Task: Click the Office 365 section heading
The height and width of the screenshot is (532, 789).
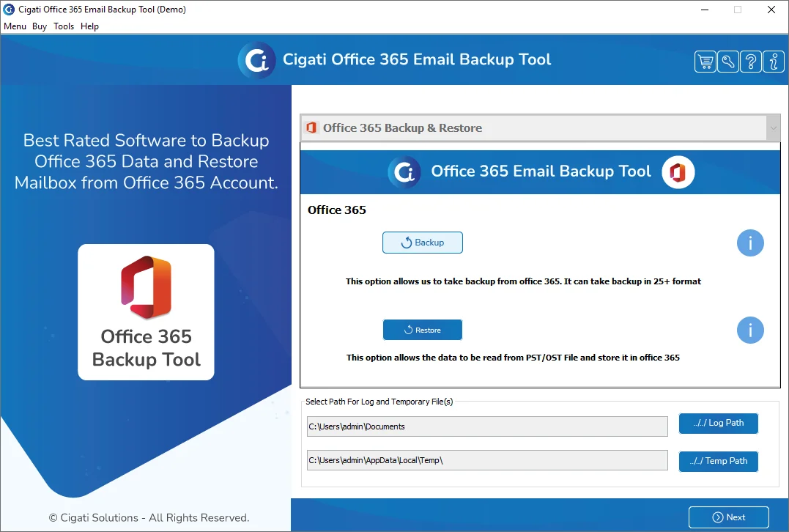Action: (337, 210)
